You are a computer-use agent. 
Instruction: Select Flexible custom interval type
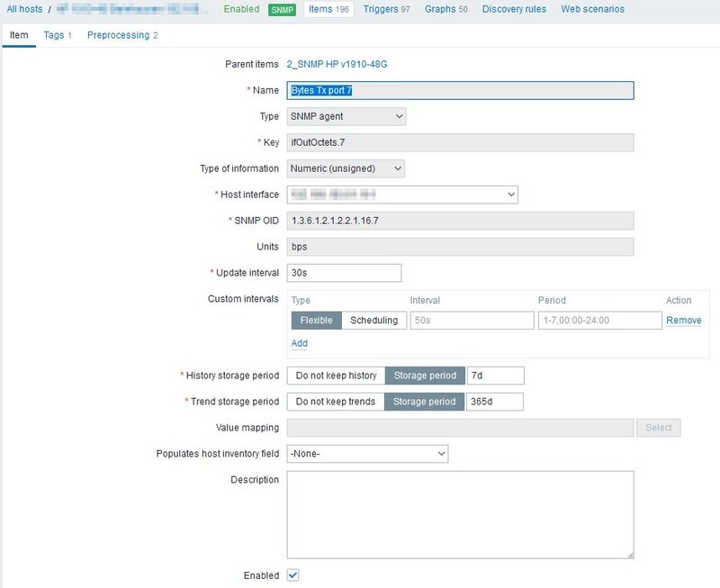(x=316, y=321)
